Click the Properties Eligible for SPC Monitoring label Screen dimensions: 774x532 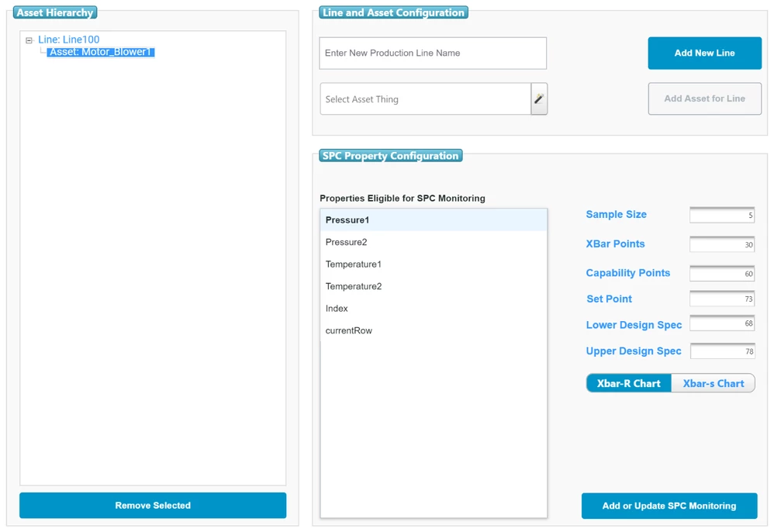click(403, 199)
